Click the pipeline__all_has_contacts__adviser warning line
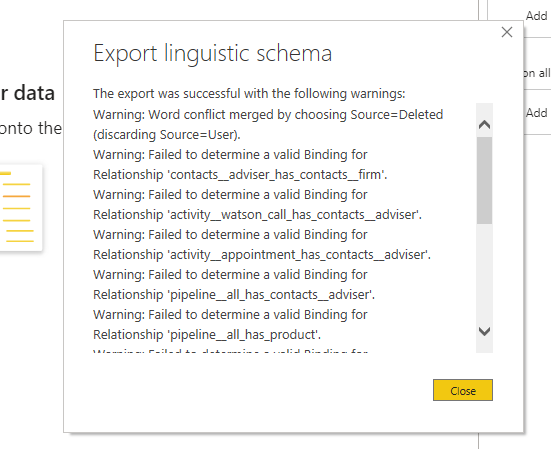551x449 pixels. tap(234, 285)
